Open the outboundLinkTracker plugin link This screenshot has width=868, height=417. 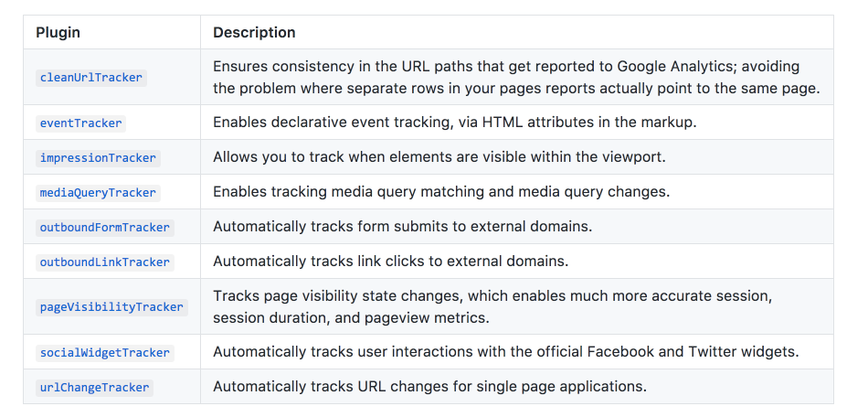(105, 262)
